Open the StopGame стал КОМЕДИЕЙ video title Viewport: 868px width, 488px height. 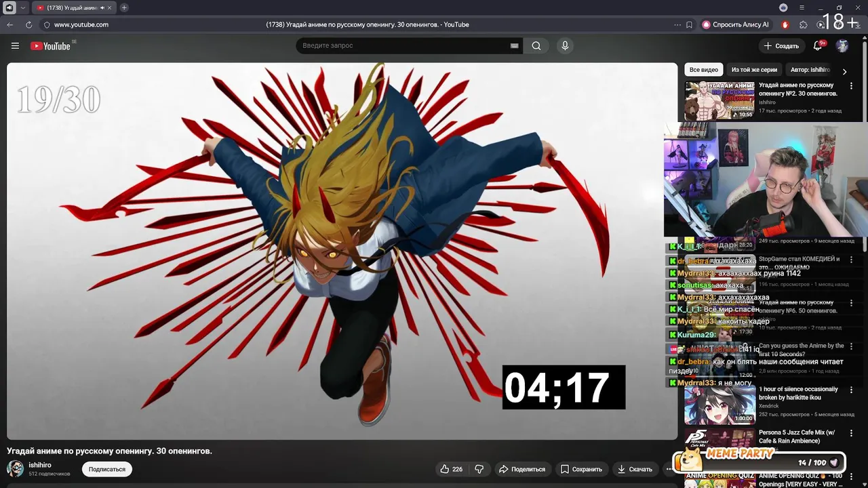800,263
